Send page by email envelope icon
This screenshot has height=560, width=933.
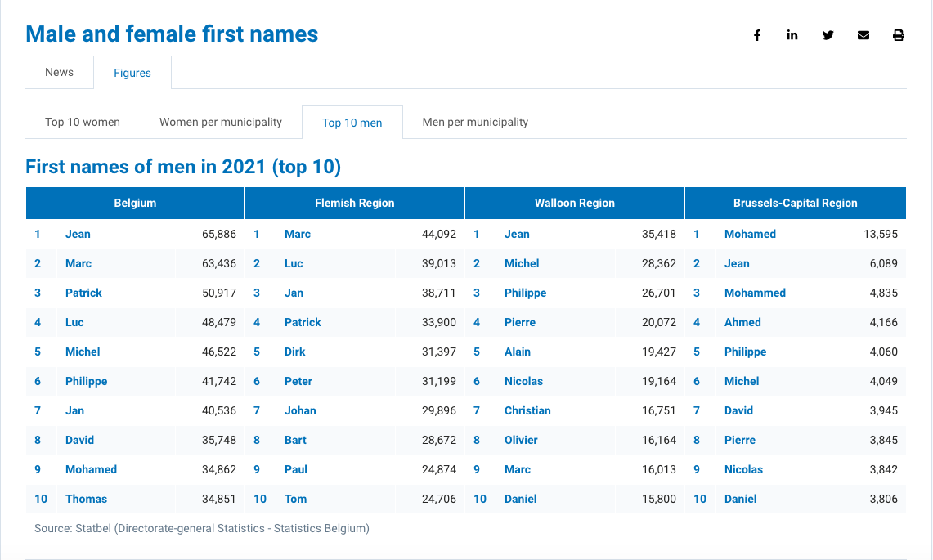click(x=863, y=35)
